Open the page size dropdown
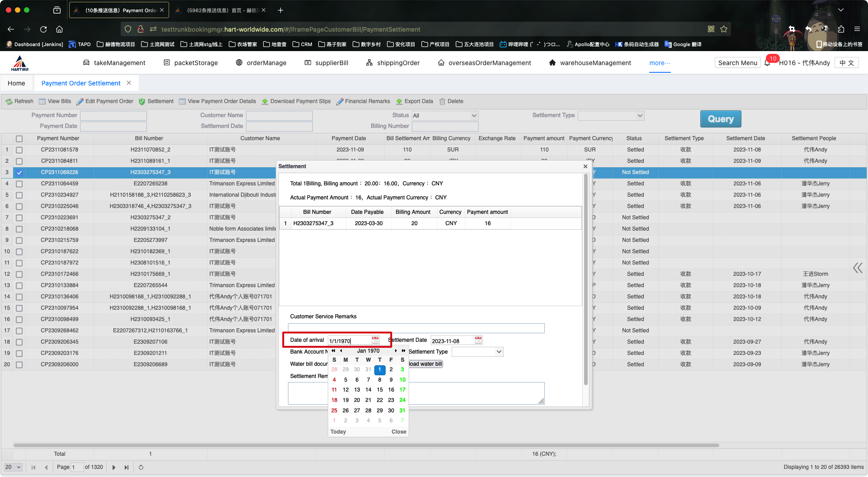This screenshot has width=868, height=477. [13, 468]
